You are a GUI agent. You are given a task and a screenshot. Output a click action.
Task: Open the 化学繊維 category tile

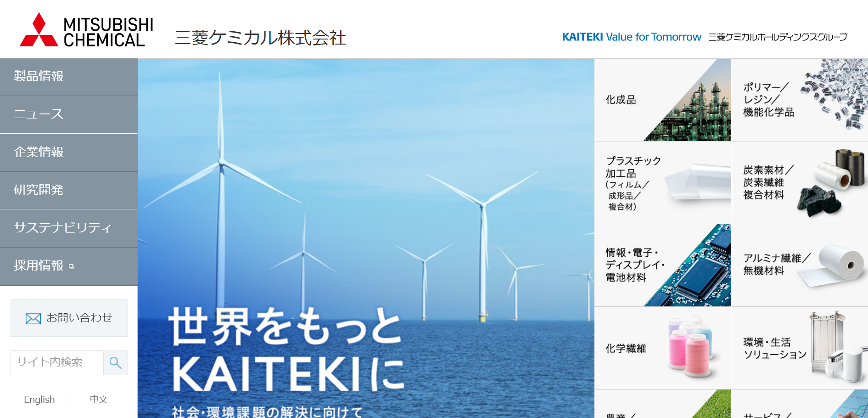(x=663, y=348)
